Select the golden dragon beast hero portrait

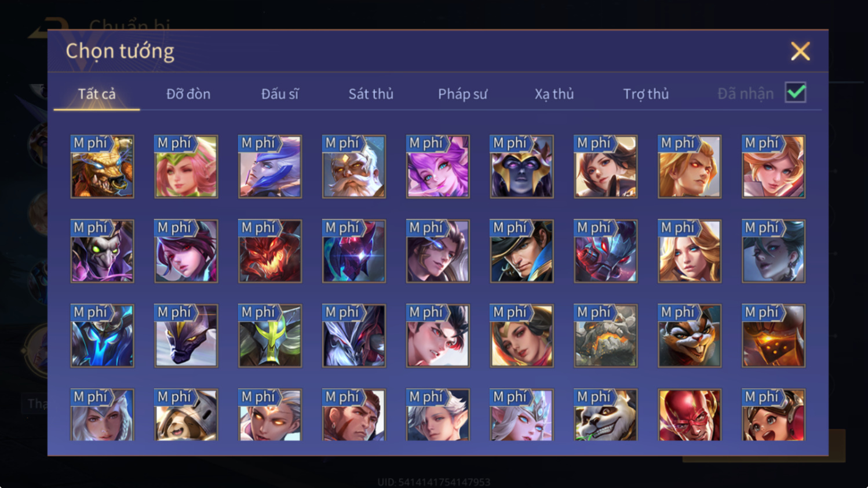(x=102, y=167)
